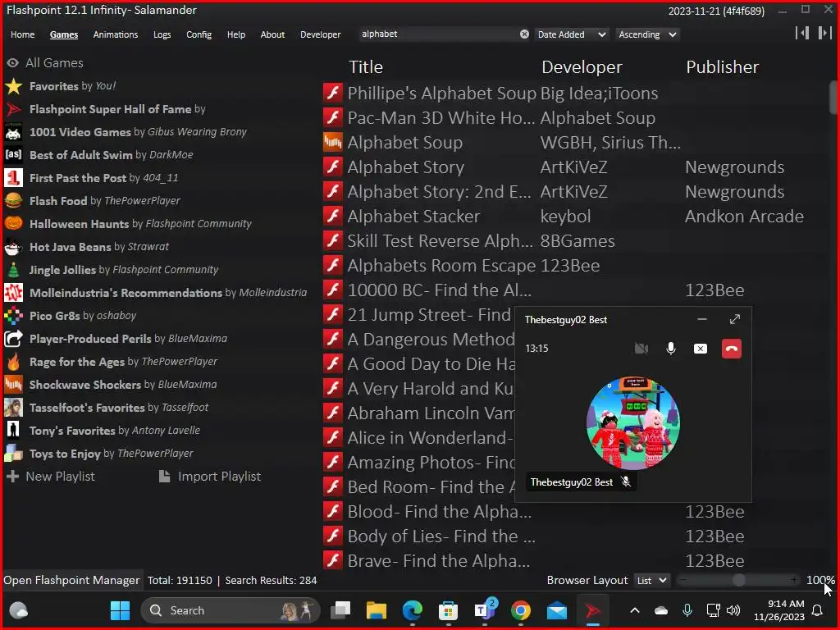Select Tasselfoot's Favorites playlist icon
Screen dimensions: 840x630
click(x=13, y=408)
